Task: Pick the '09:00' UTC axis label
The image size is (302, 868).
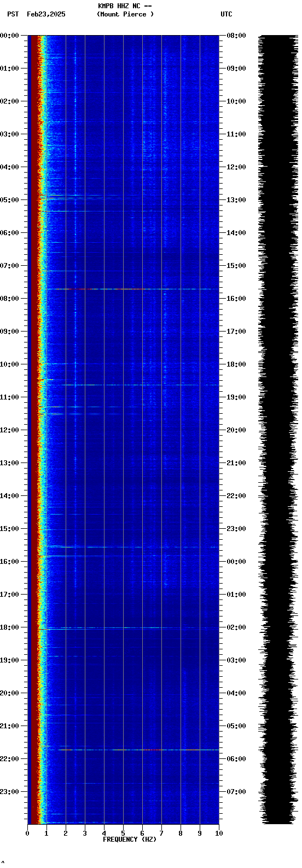Action: (x=236, y=68)
